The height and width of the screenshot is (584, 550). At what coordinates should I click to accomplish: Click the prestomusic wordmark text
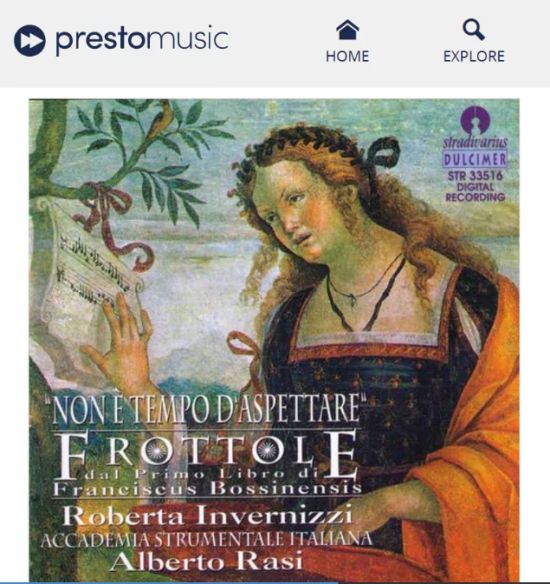(x=142, y=40)
